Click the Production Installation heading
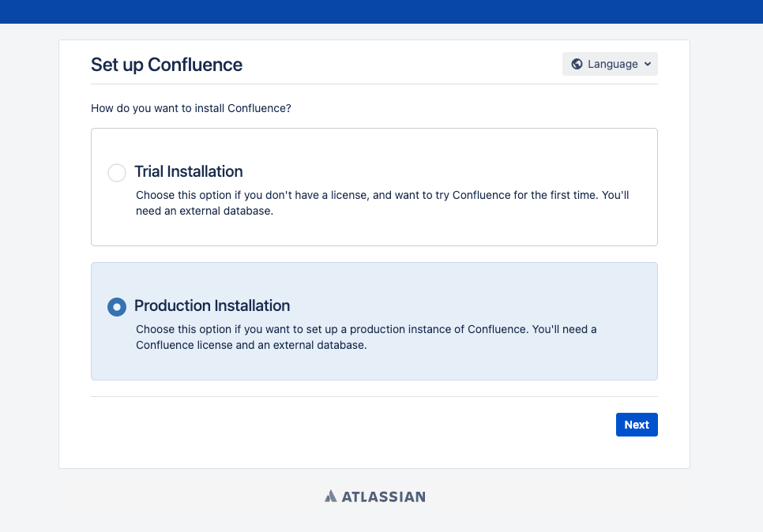The height and width of the screenshot is (532, 763). (x=212, y=306)
